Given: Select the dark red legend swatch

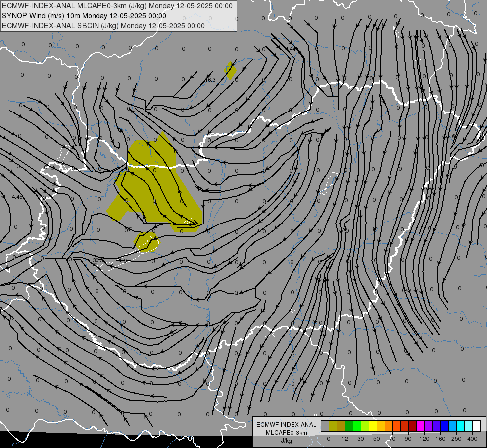Looking at the screenshot, I should 413,426.
